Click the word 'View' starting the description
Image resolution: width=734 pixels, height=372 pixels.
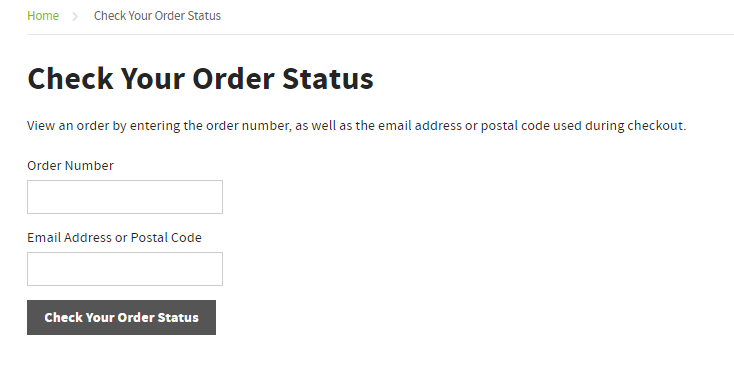coord(41,126)
